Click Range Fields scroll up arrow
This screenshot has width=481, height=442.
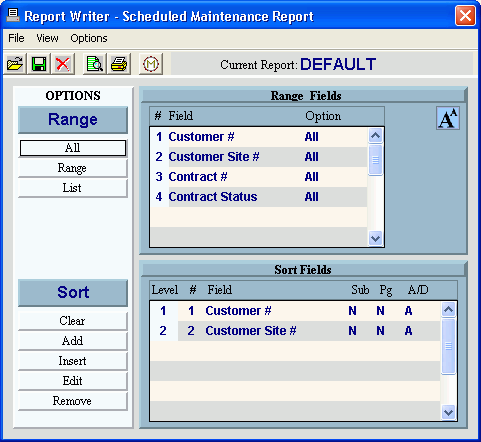pyautogui.click(x=375, y=135)
